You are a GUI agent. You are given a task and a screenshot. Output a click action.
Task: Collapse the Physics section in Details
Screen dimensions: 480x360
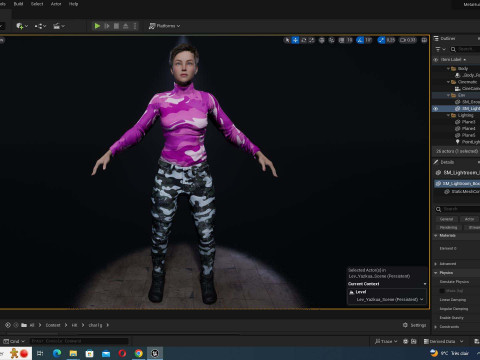click(x=436, y=273)
